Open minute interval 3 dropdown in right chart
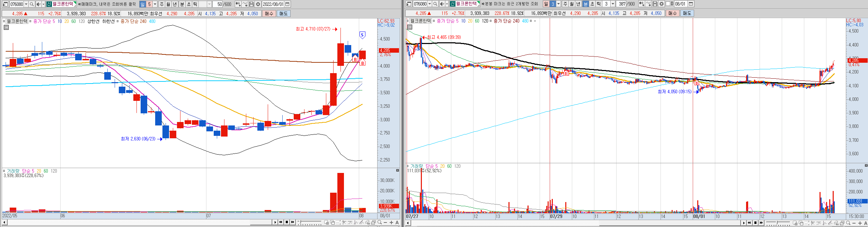868x227 pixels. [613, 4]
